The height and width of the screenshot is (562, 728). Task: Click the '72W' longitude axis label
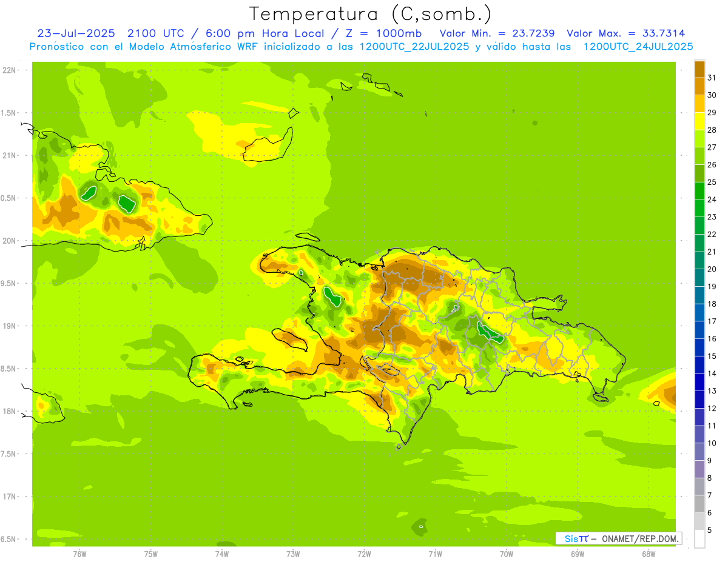pos(364,554)
